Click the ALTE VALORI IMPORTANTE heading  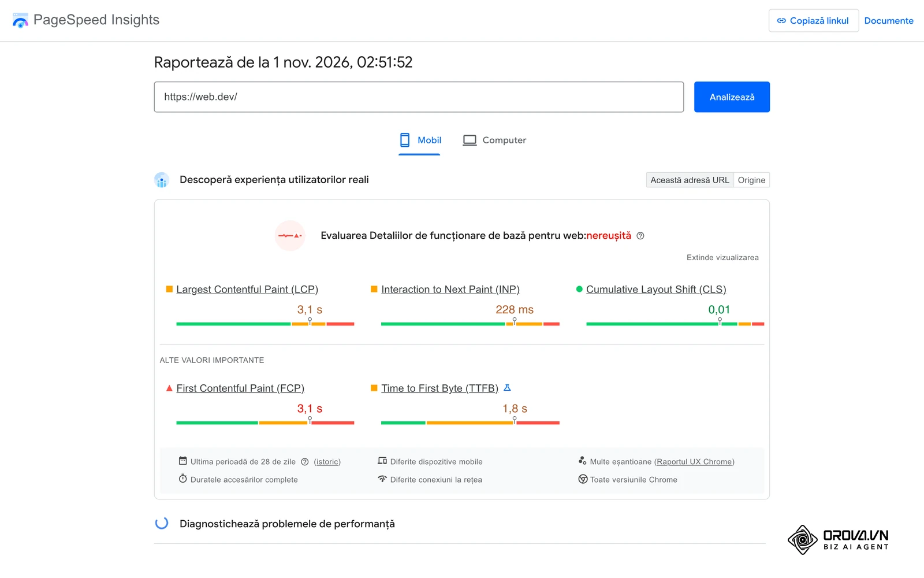(212, 360)
